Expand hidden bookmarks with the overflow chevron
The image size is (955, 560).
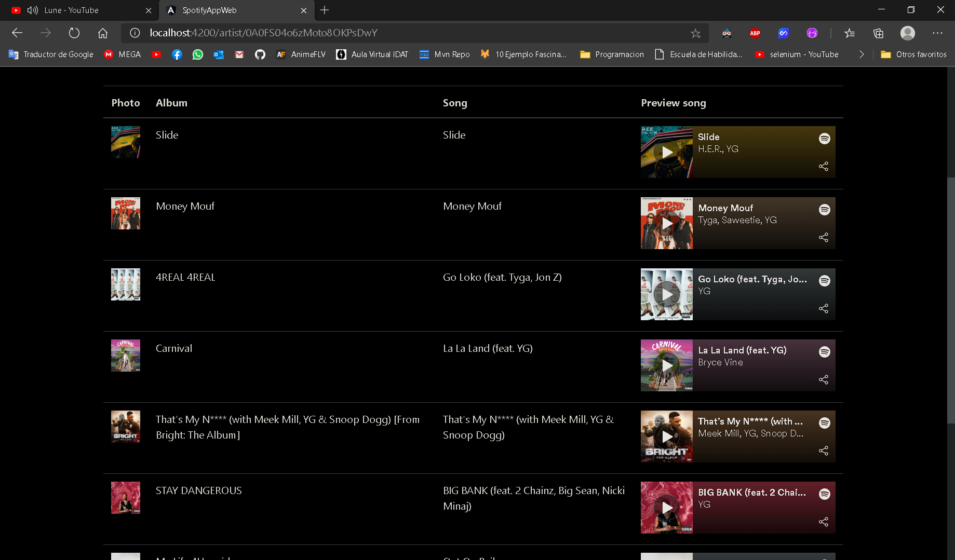(x=862, y=54)
